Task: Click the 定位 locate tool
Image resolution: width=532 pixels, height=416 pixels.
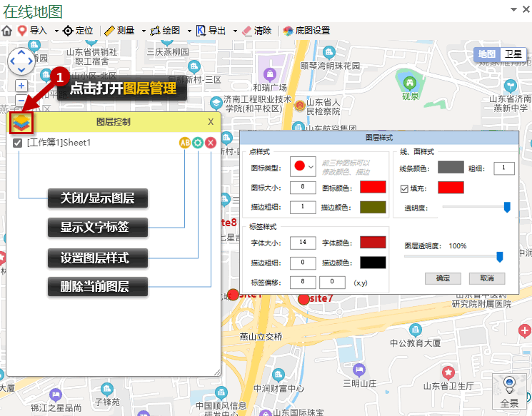Action: click(78, 31)
